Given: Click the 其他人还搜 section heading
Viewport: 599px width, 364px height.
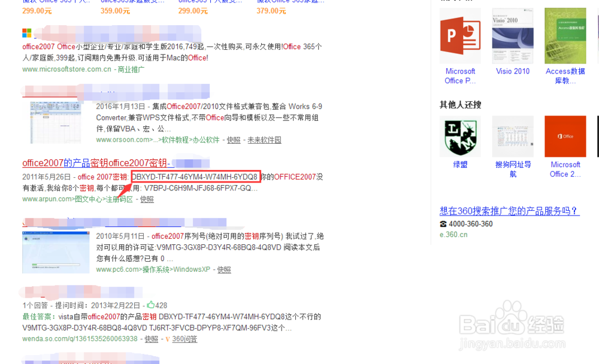Looking at the screenshot, I should click(460, 105).
